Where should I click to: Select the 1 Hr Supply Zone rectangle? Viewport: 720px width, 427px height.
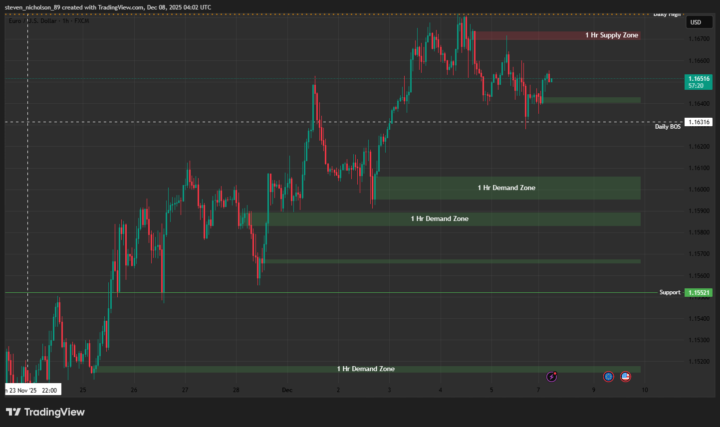click(x=557, y=35)
